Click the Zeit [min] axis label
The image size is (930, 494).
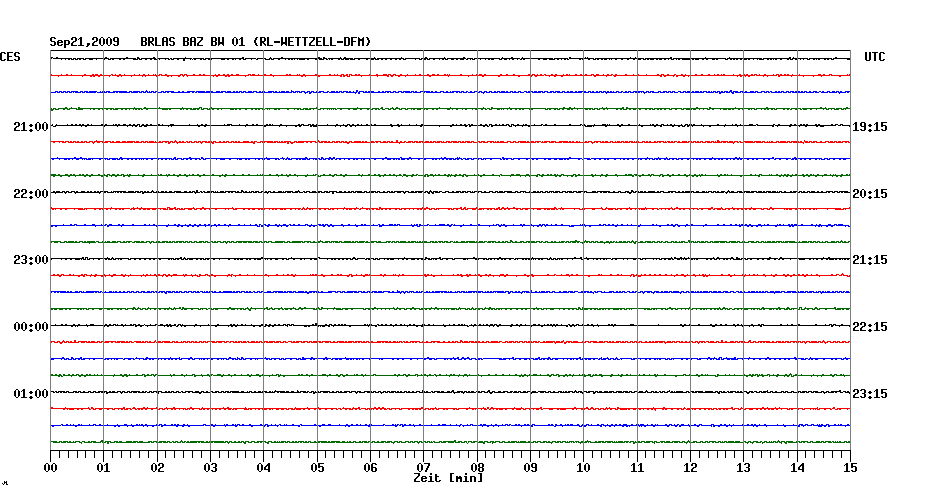tap(448, 479)
